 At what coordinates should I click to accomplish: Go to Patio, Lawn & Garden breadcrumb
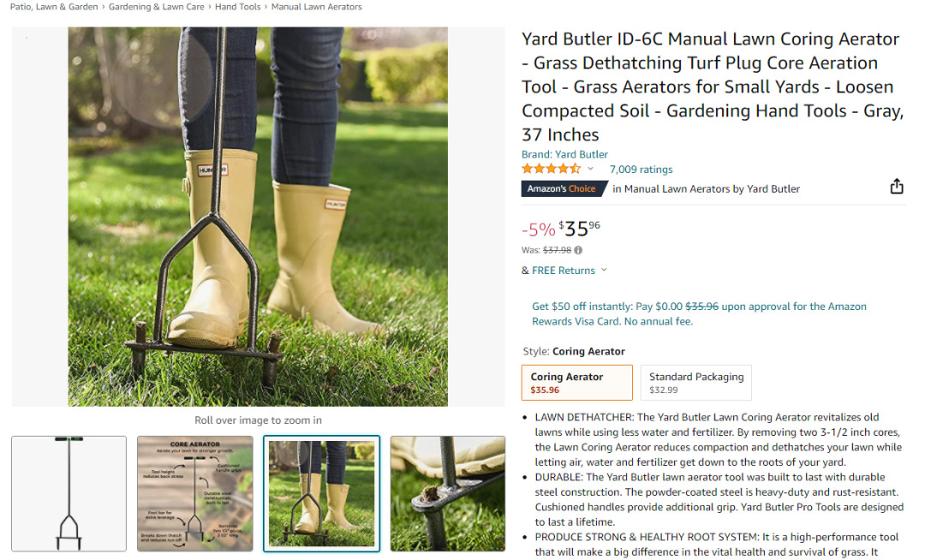click(x=54, y=7)
